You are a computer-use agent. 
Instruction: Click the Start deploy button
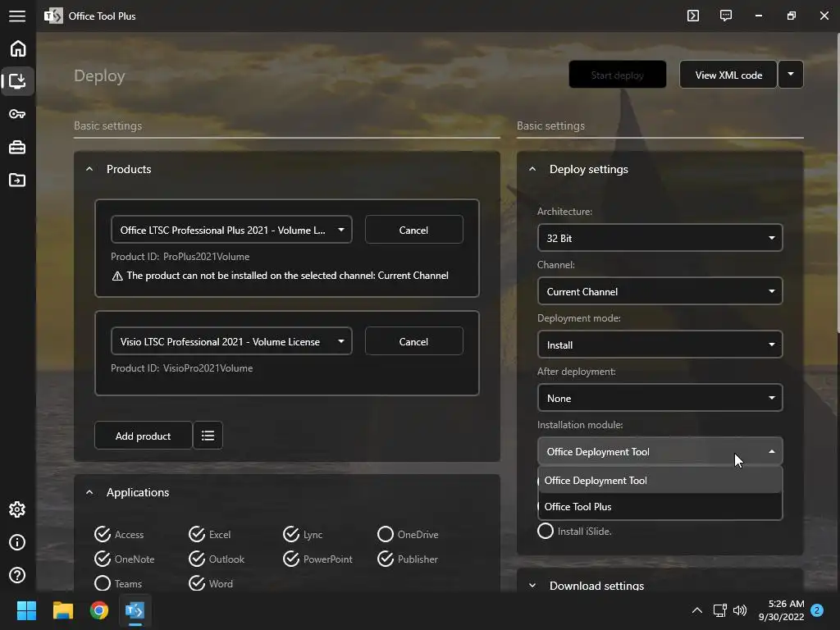tap(617, 75)
